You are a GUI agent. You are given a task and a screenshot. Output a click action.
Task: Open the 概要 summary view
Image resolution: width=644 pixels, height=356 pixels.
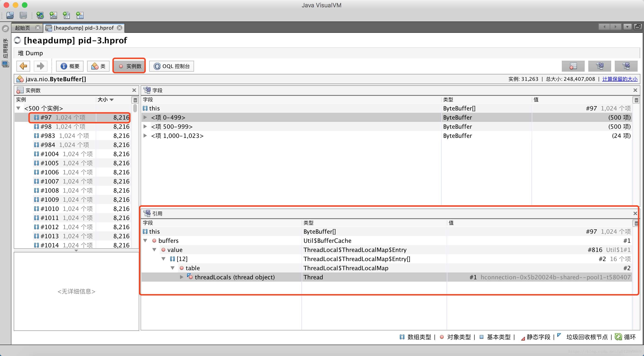coord(70,66)
